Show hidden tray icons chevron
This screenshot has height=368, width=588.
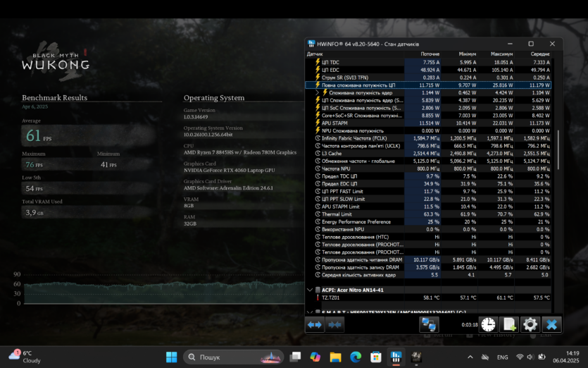[x=470, y=357]
